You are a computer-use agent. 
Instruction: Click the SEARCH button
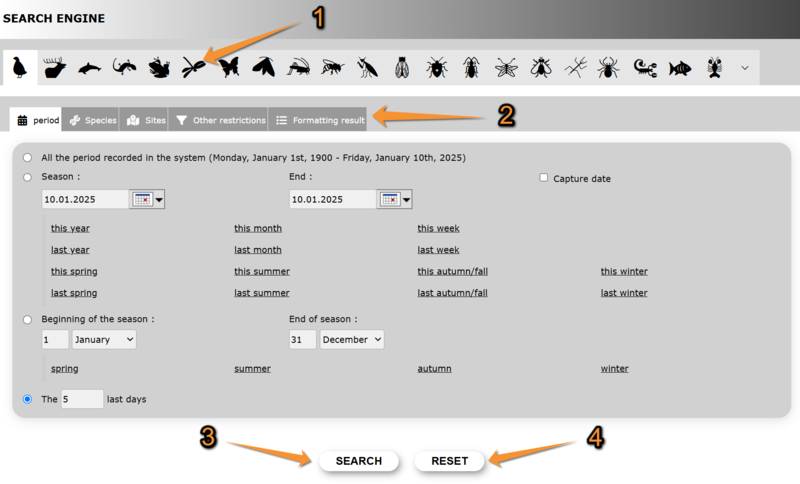[359, 461]
